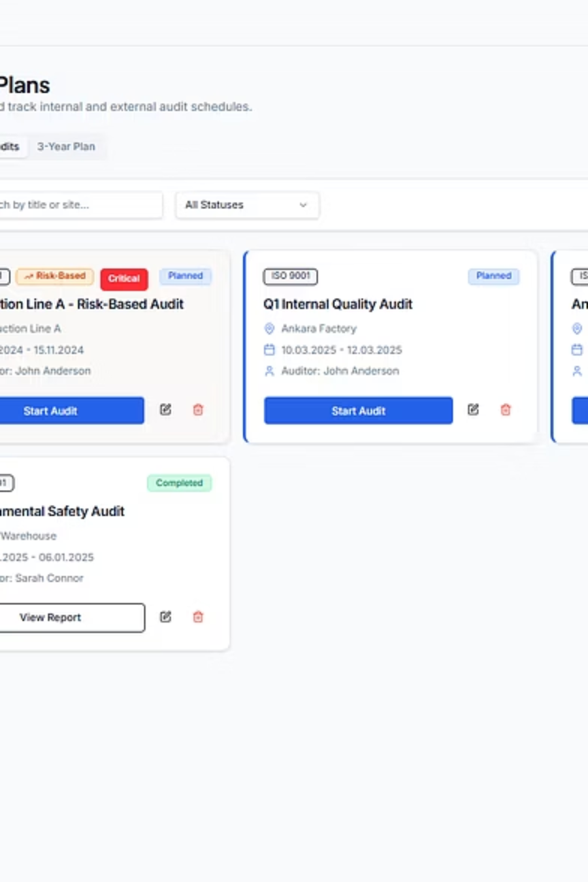Image resolution: width=588 pixels, height=882 pixels.
Task: Edit the Production Line A Risk-Based Audit
Action: [165, 410]
